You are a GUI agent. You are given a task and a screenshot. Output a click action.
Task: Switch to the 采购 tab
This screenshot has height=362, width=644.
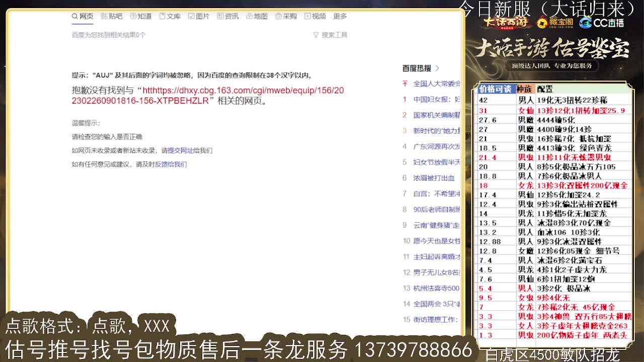click(286, 16)
